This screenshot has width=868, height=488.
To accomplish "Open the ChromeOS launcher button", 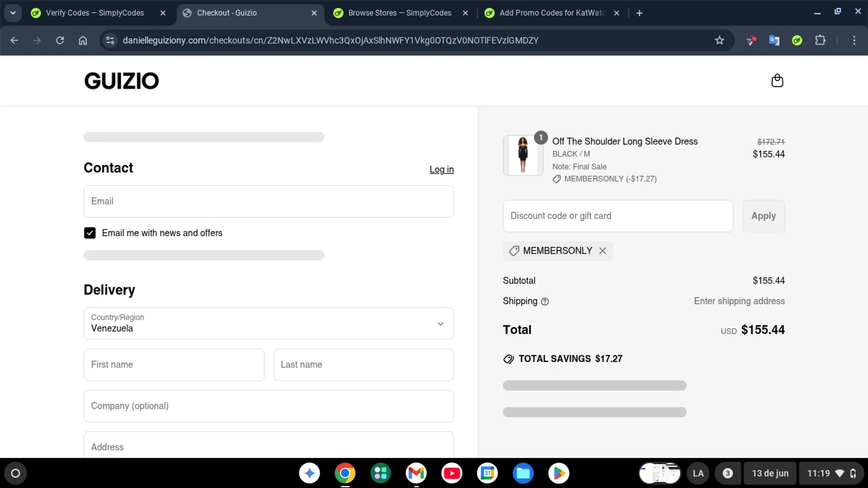I will coord(16,474).
